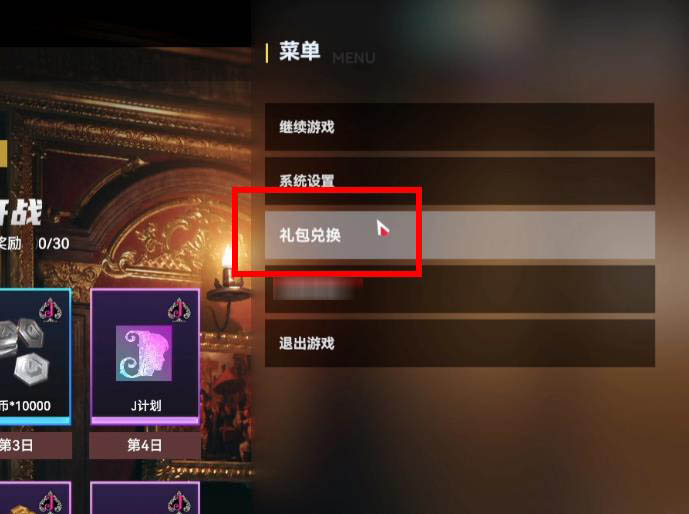
Task: Select the J计划 portrait emblem
Action: pos(144,353)
